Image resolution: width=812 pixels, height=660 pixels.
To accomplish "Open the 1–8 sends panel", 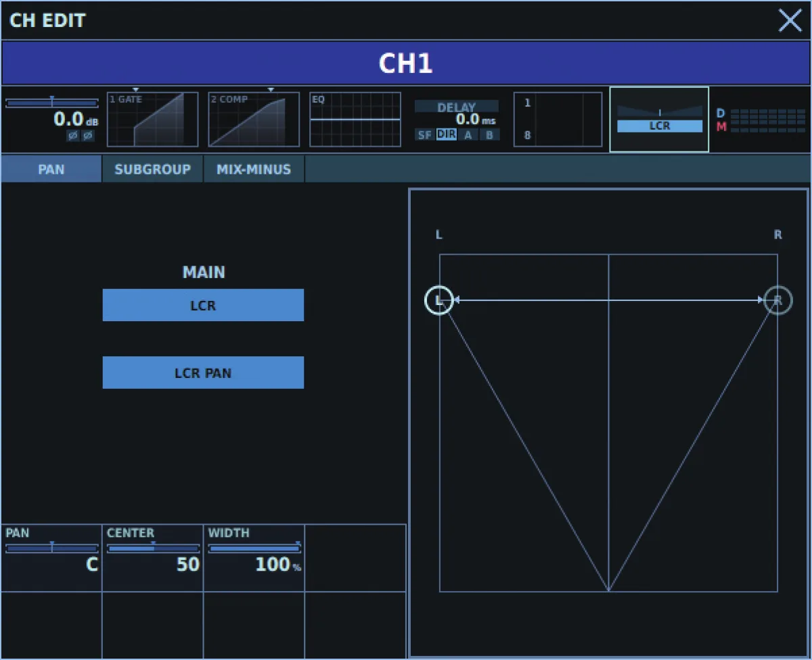I will tap(558, 120).
